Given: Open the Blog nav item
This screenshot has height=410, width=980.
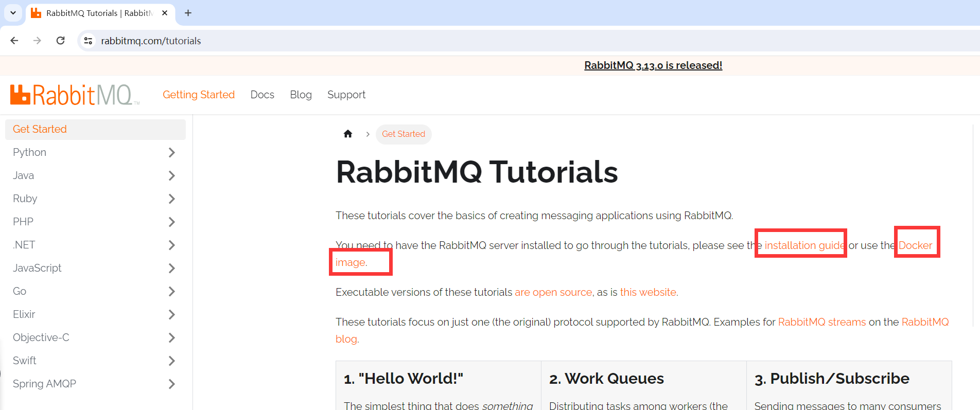Looking at the screenshot, I should tap(301, 95).
